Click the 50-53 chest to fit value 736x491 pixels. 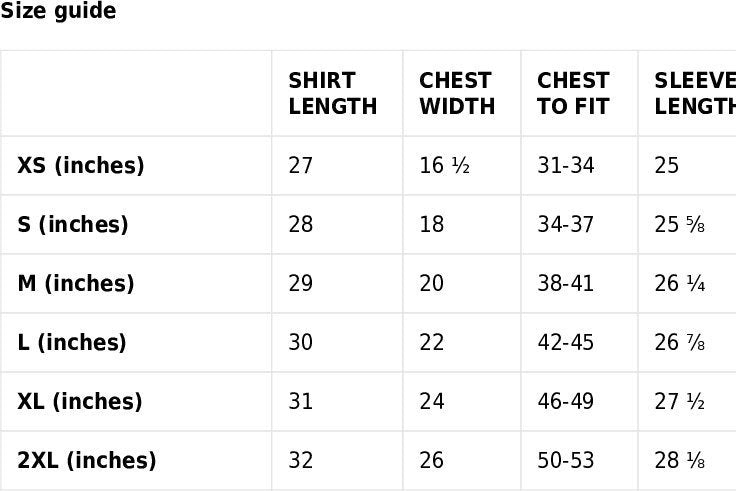coord(566,460)
